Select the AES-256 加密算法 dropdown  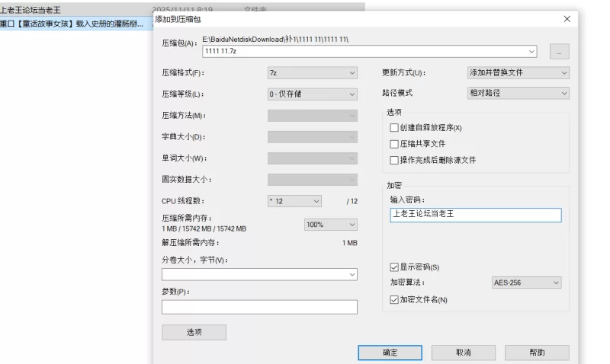pos(526,283)
